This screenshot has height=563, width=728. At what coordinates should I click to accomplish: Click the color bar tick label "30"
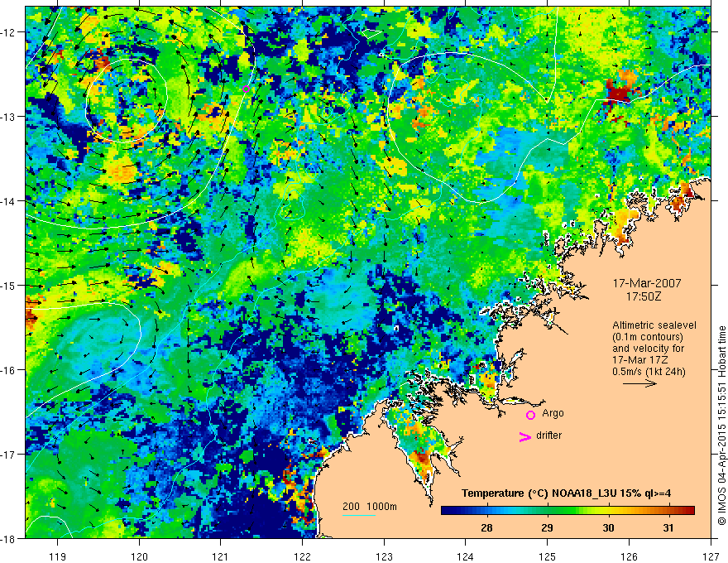pos(608,527)
